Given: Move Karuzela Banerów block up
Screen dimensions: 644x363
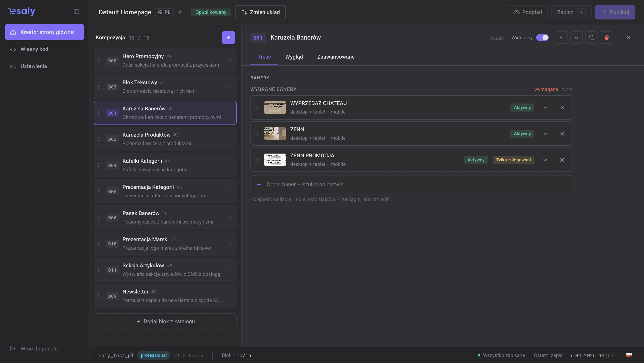Looking at the screenshot, I should [561, 38].
